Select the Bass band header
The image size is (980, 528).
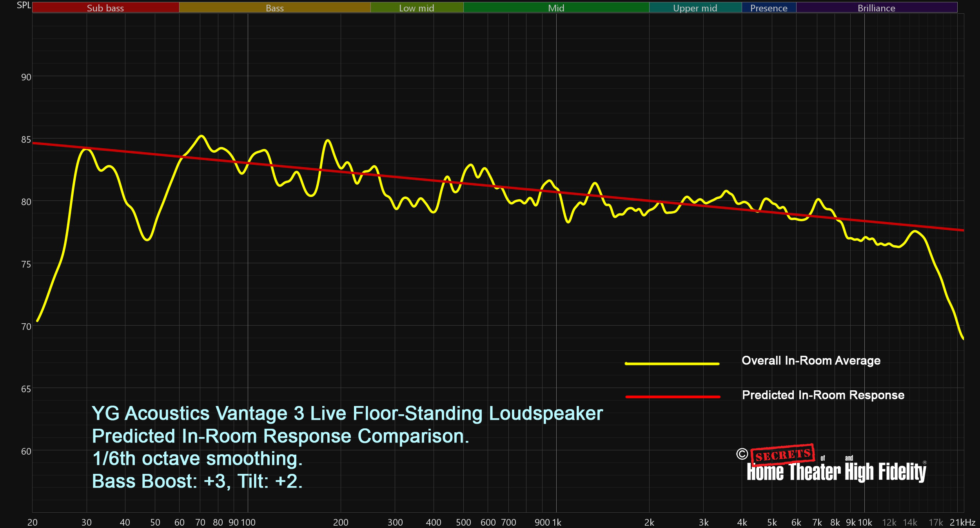[x=274, y=8]
